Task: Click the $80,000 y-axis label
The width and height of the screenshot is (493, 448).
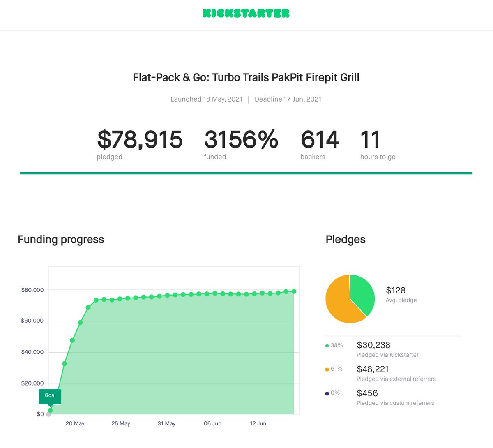Action: (32, 290)
